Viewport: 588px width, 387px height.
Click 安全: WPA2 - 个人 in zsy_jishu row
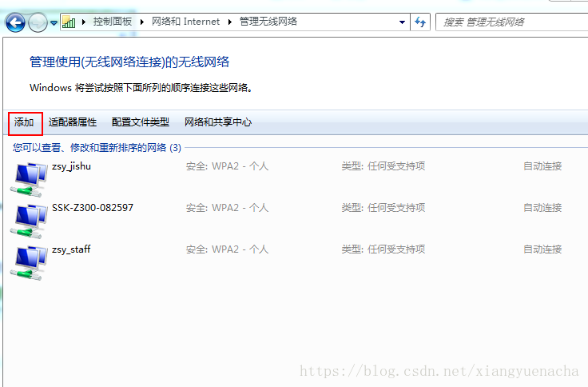click(x=227, y=166)
